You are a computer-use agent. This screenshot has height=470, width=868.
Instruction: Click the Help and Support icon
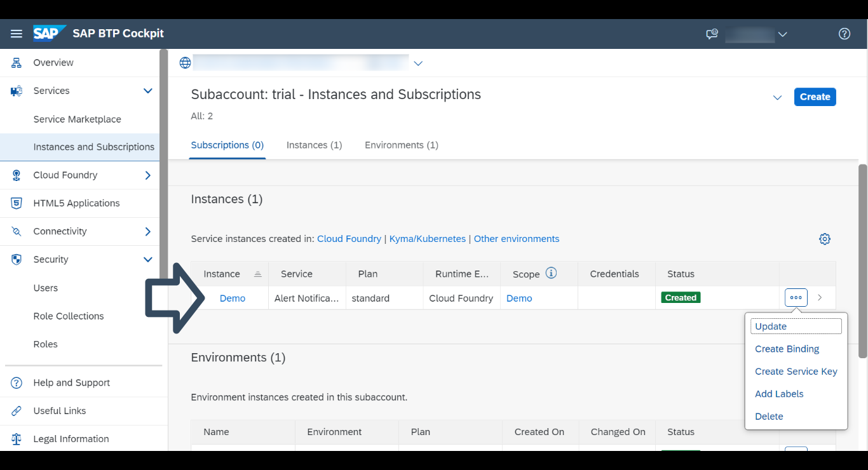[x=17, y=383]
